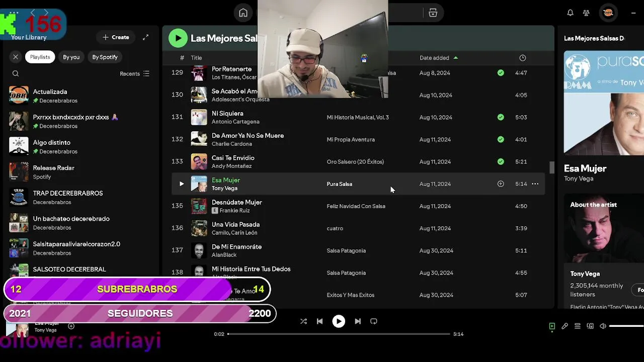This screenshot has height=362, width=644.
Task: Select the Desnúdate Mujer track
Action: click(237, 202)
